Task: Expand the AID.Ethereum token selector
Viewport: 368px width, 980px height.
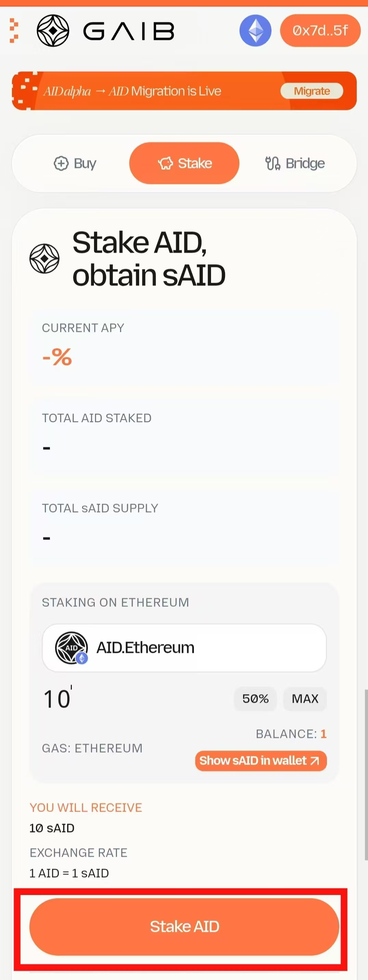Action: pos(184,648)
